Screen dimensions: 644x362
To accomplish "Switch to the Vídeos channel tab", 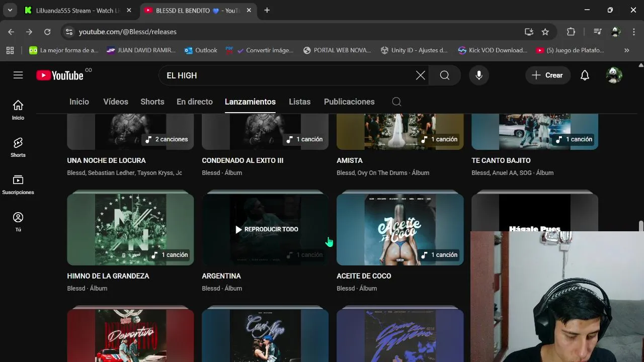I will click(x=116, y=102).
